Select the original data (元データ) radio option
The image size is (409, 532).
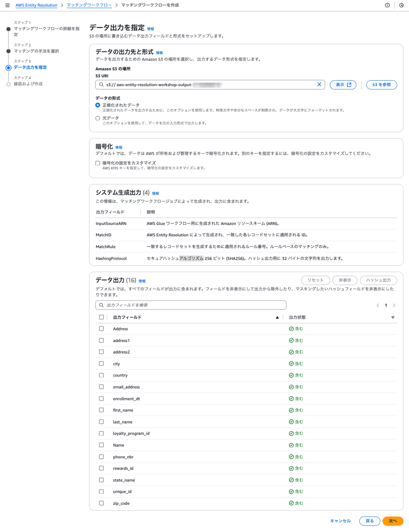[x=98, y=118]
